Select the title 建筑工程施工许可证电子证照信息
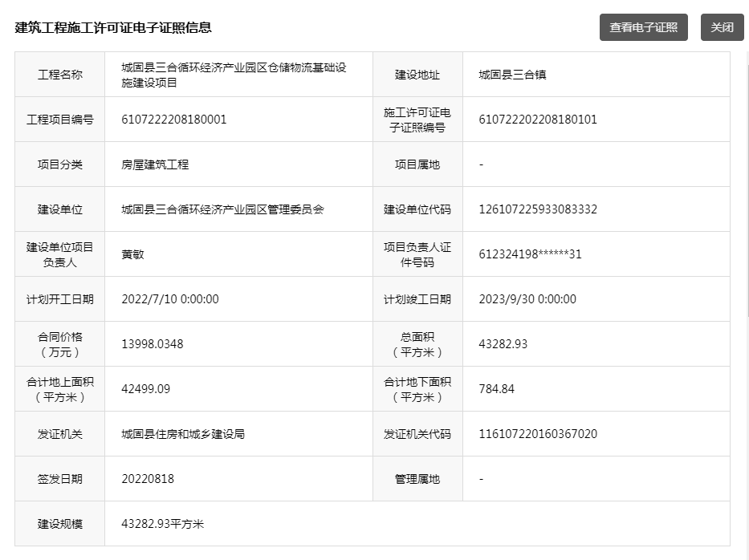749x560 pixels. (x=113, y=28)
